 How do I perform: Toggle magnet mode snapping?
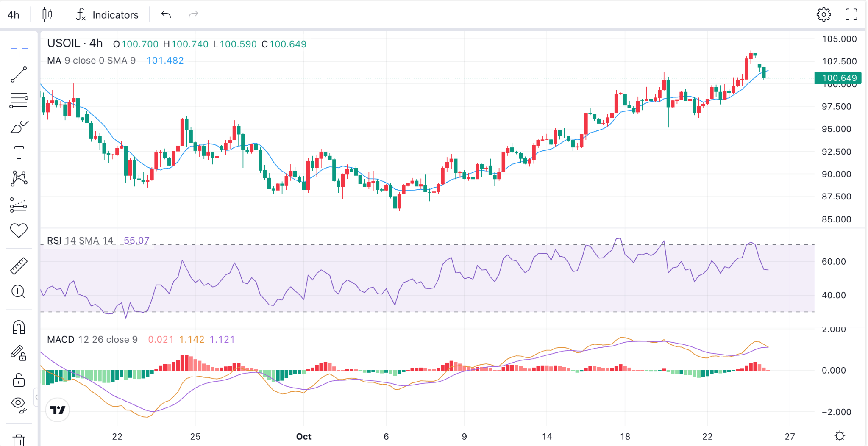point(19,327)
